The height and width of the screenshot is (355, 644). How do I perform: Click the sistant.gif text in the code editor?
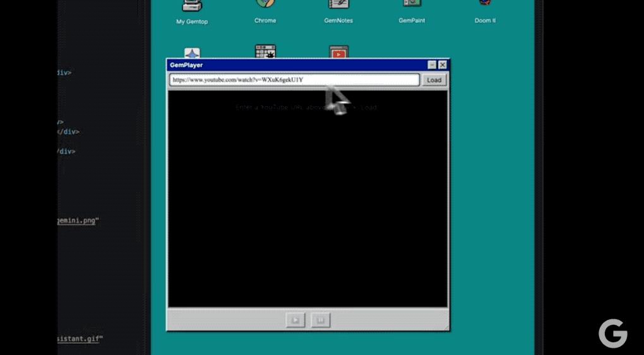(78, 339)
